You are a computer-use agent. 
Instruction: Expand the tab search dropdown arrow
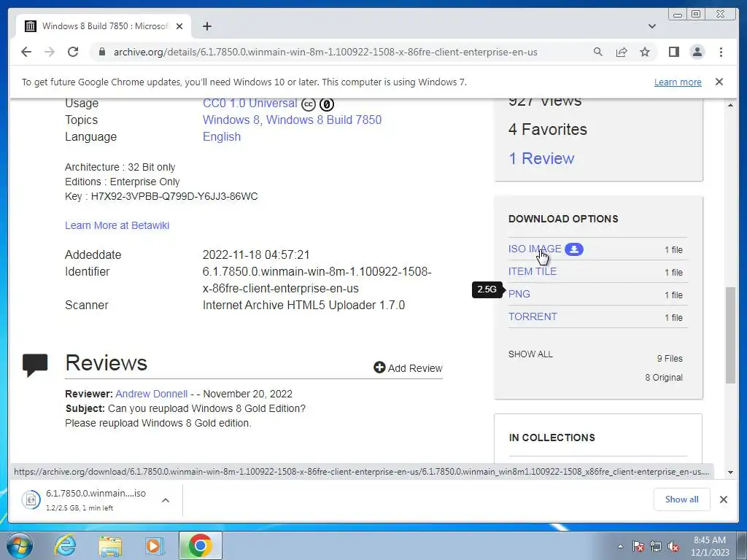point(652,26)
